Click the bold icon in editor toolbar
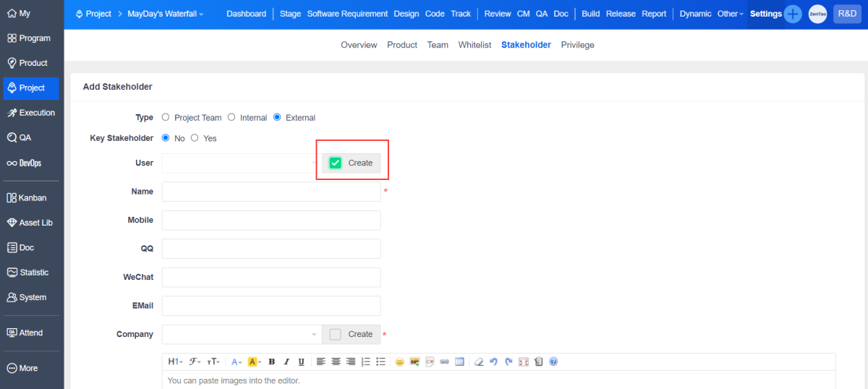868x389 pixels. [x=272, y=362]
